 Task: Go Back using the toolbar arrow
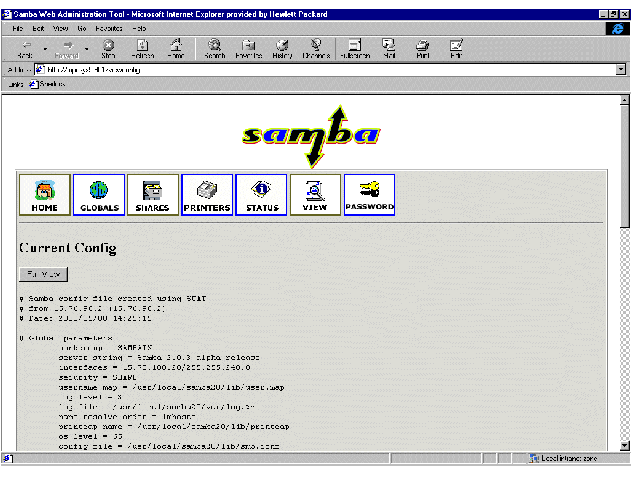point(26,49)
